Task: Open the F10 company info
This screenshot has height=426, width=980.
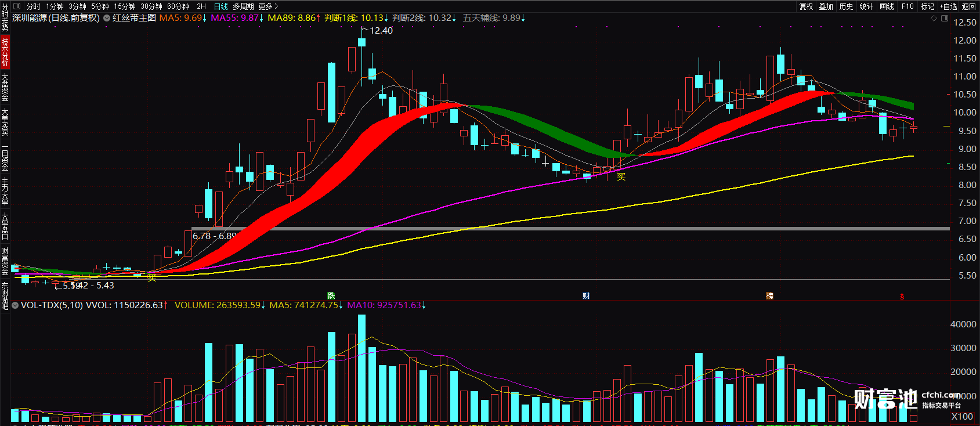Action: (907, 6)
